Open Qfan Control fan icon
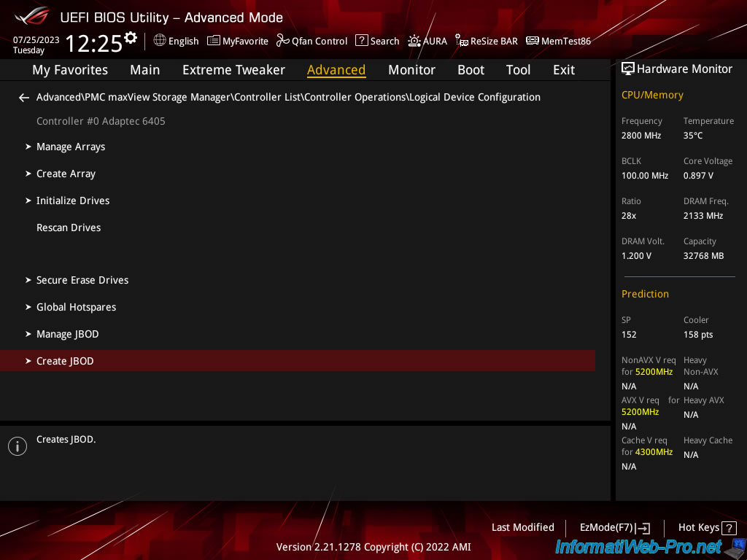747x560 pixels. point(282,41)
